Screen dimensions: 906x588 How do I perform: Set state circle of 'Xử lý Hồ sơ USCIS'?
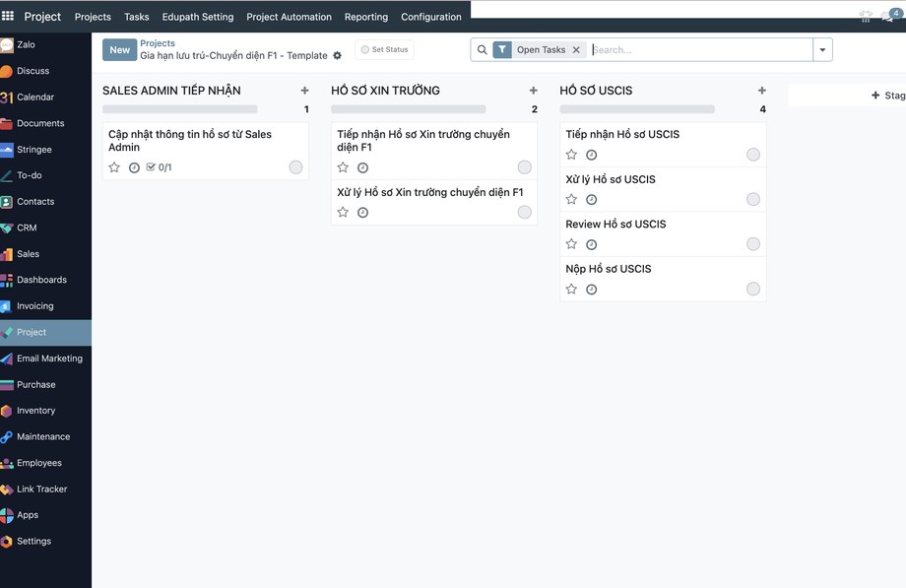tap(753, 199)
